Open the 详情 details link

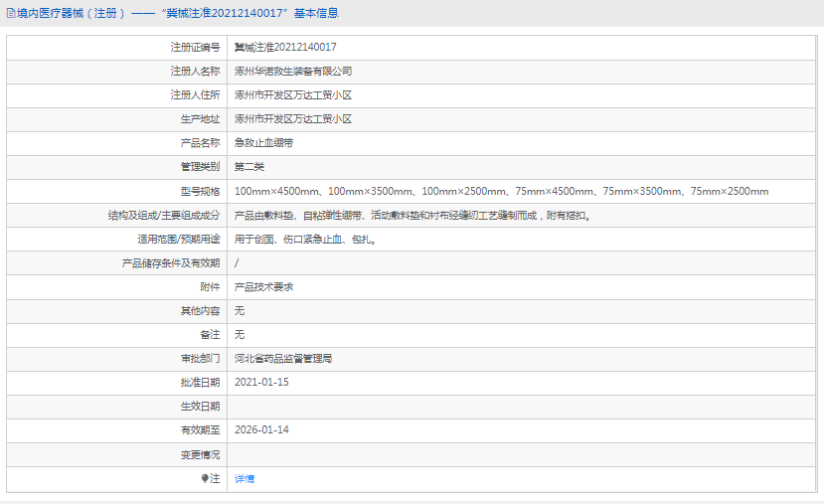[245, 479]
